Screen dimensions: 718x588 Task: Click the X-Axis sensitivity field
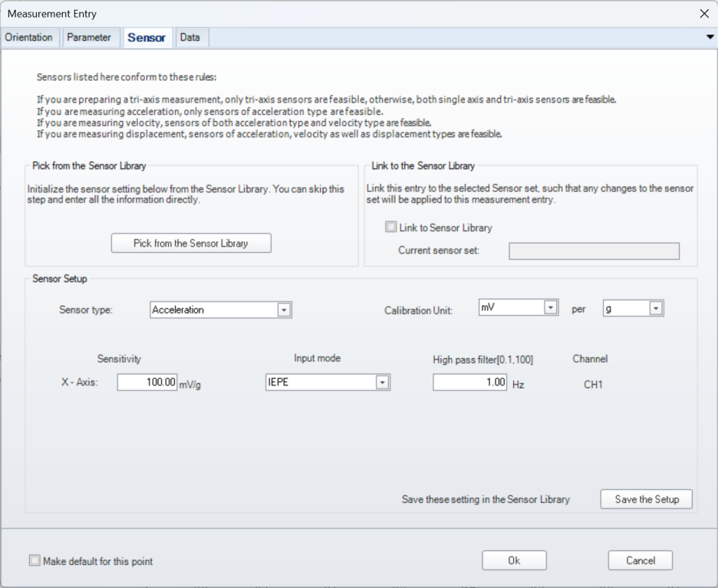(x=147, y=382)
